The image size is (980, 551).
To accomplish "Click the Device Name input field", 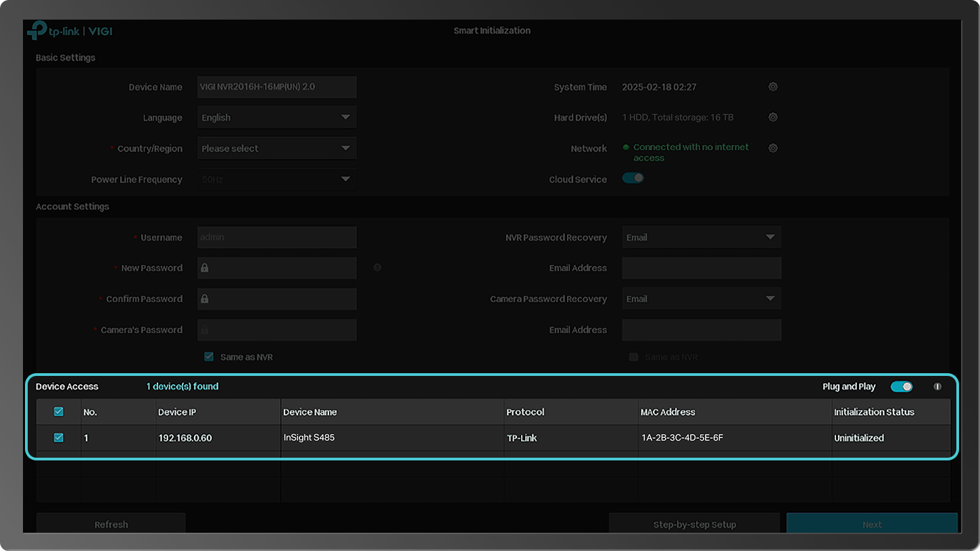I will coord(277,87).
